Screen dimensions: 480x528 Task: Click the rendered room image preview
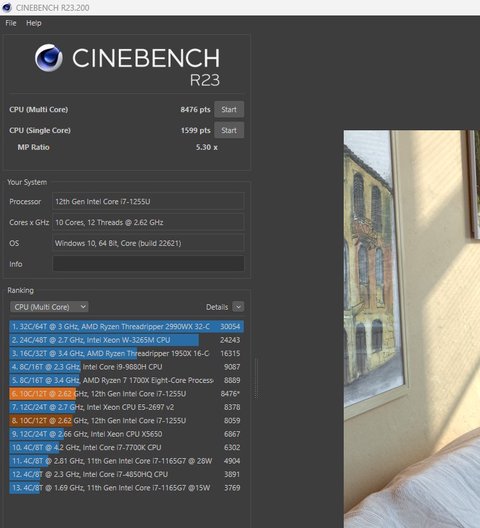point(412,329)
